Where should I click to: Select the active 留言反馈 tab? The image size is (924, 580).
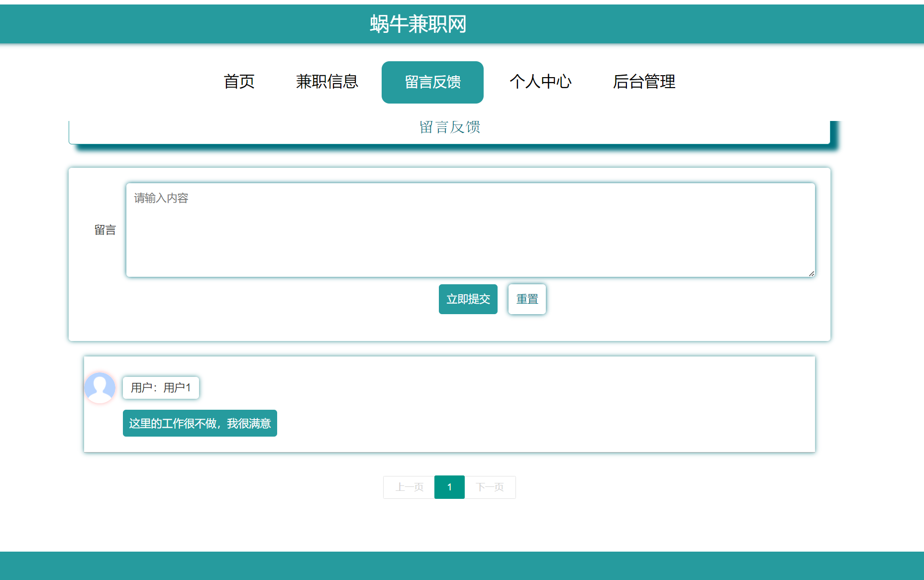pos(432,82)
